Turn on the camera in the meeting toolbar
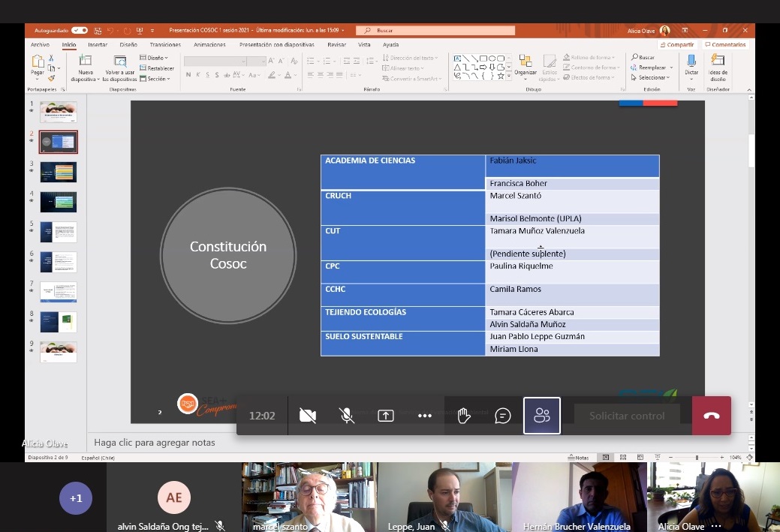 point(308,416)
